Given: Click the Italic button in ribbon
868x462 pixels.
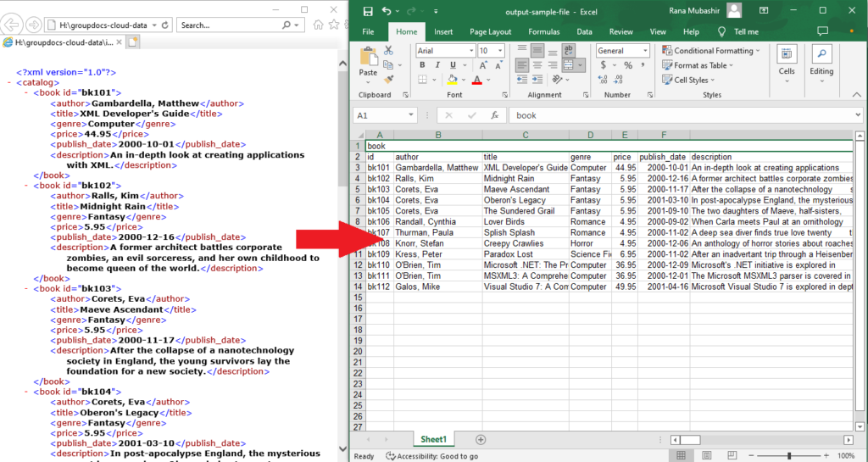Looking at the screenshot, I should pyautogui.click(x=437, y=64).
